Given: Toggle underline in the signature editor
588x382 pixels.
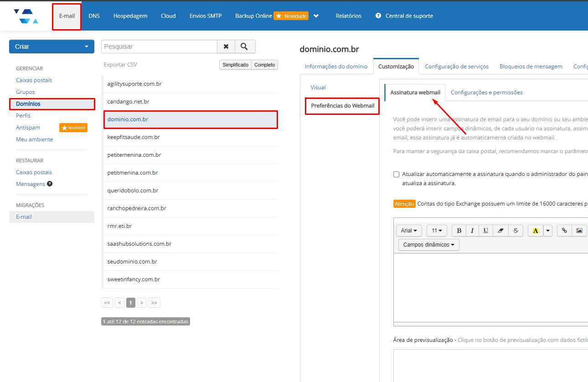Looking at the screenshot, I should click(x=486, y=231).
